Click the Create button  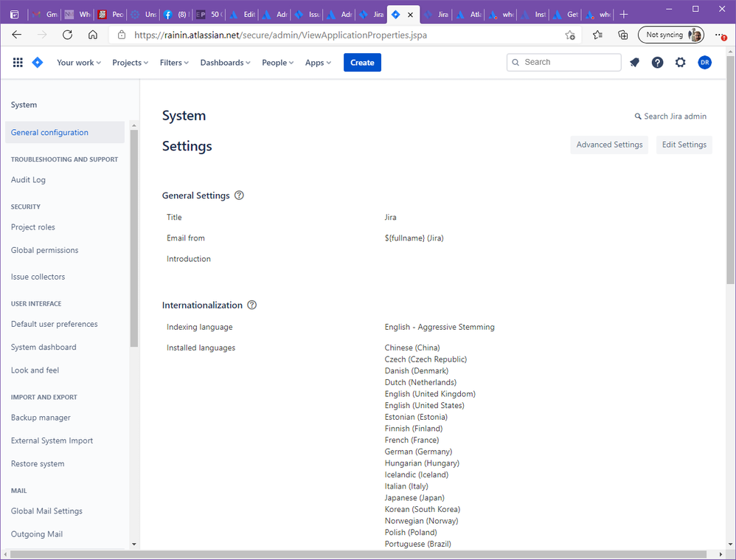[362, 63]
